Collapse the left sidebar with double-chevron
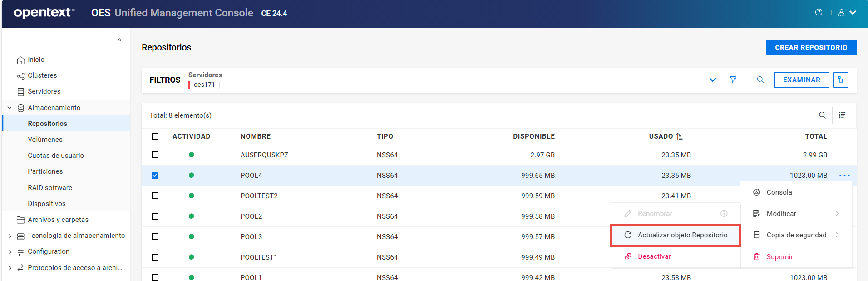Screen dimensions: 868x281 point(120,40)
